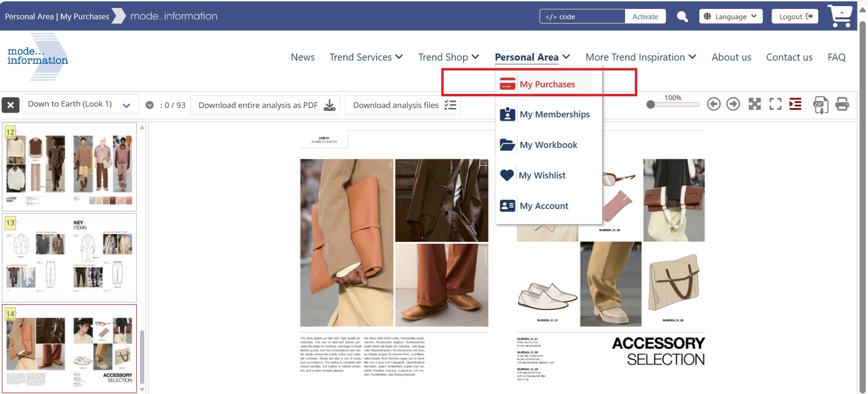The width and height of the screenshot is (868, 394).
Task: Click the 100% zoom slider handle
Action: point(650,105)
